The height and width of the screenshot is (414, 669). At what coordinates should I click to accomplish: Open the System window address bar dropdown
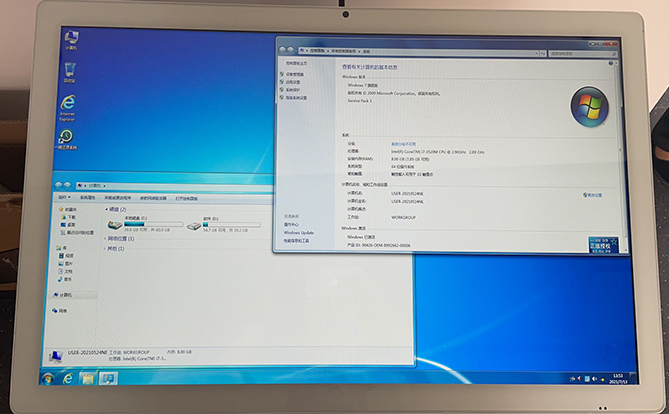536,53
